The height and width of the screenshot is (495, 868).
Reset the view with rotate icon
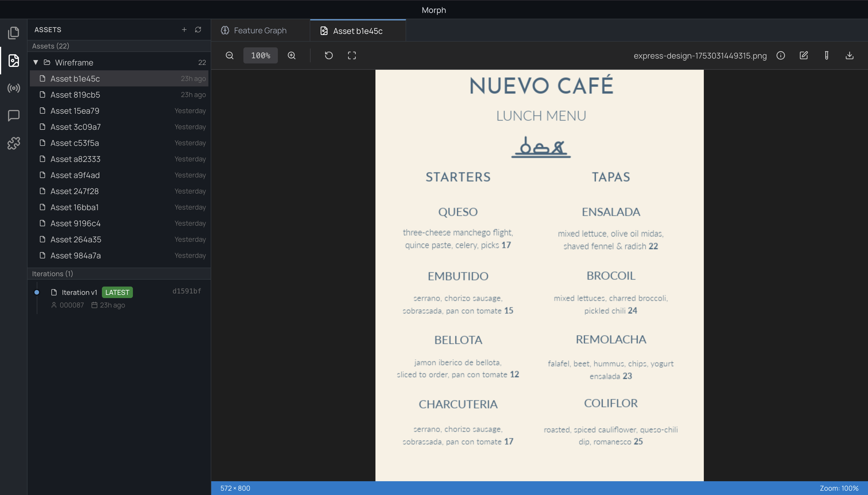click(329, 55)
